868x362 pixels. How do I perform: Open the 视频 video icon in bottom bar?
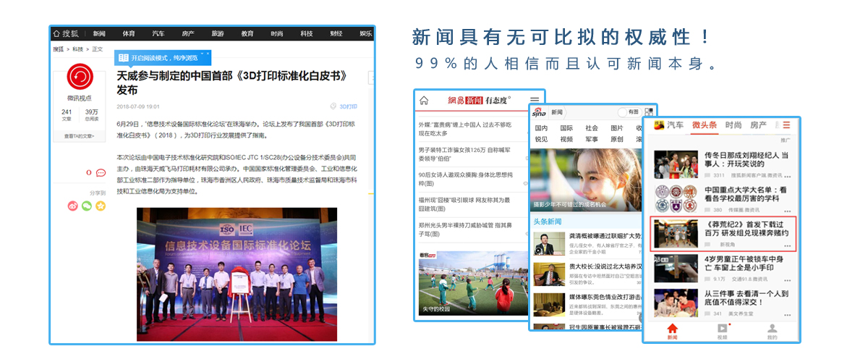click(722, 329)
